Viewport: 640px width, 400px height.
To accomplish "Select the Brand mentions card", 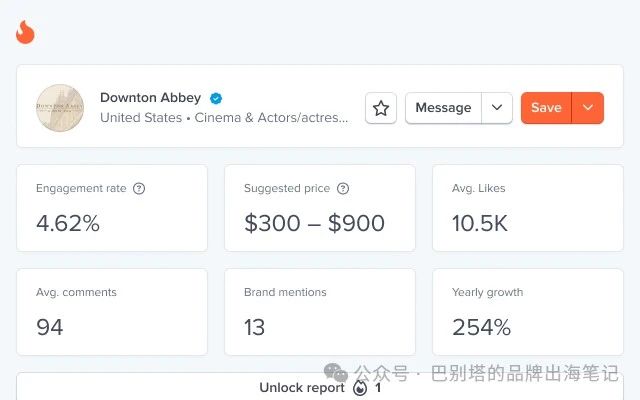I will [320, 311].
